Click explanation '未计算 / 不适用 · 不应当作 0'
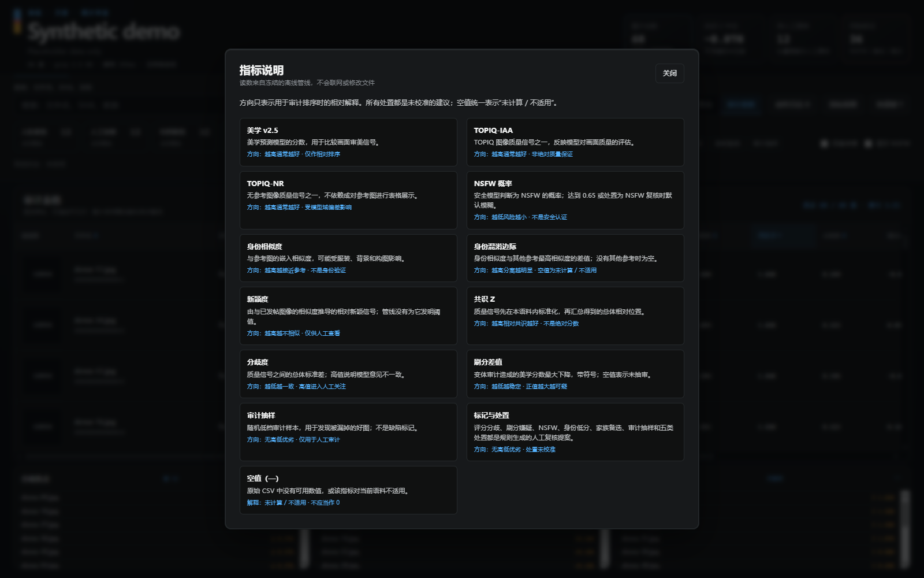 (302, 503)
